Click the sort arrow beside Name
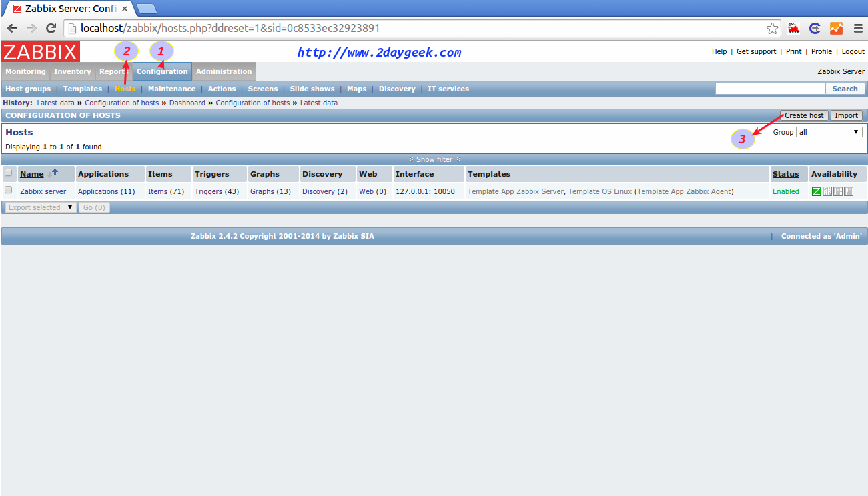 point(52,173)
